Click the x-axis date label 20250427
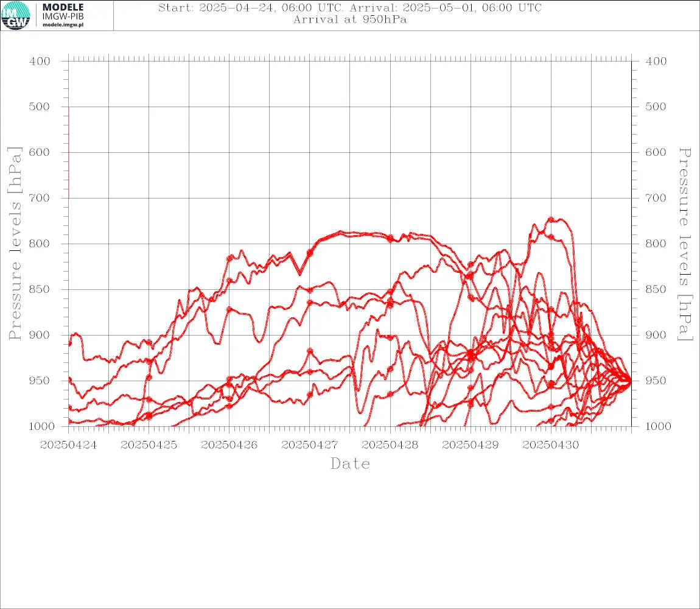This screenshot has width=700, height=609. tap(309, 445)
